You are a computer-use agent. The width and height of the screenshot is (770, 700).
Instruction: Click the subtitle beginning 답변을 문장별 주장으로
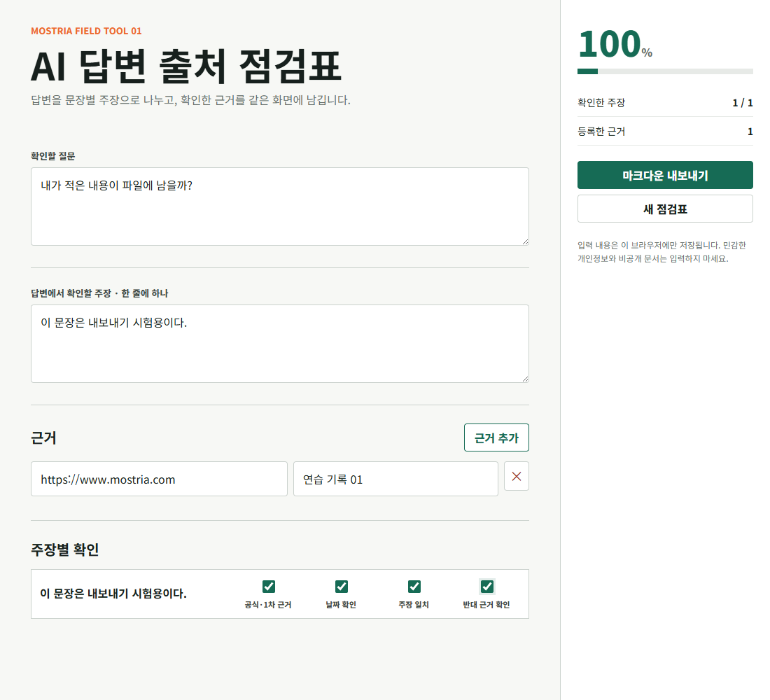190,100
